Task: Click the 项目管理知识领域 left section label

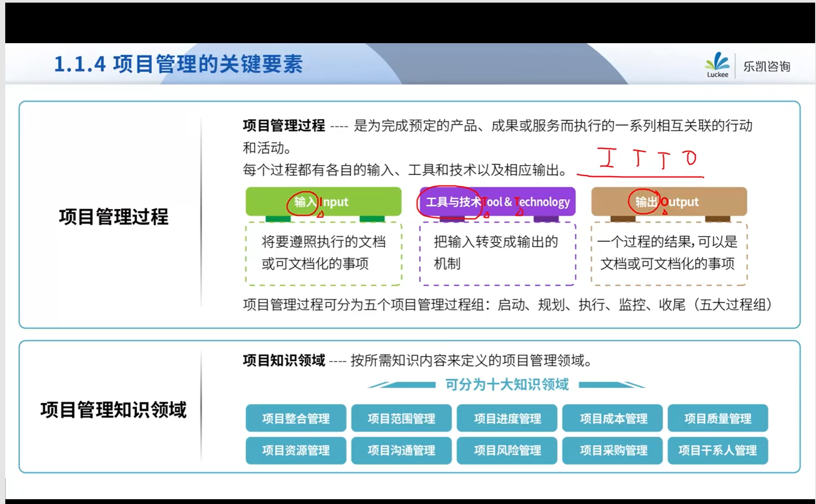Action: click(113, 410)
